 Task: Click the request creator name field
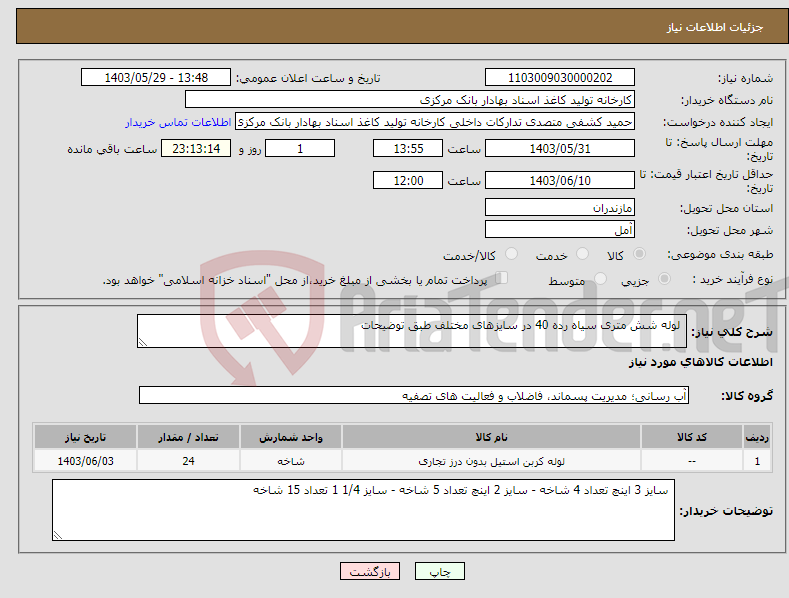click(435, 122)
